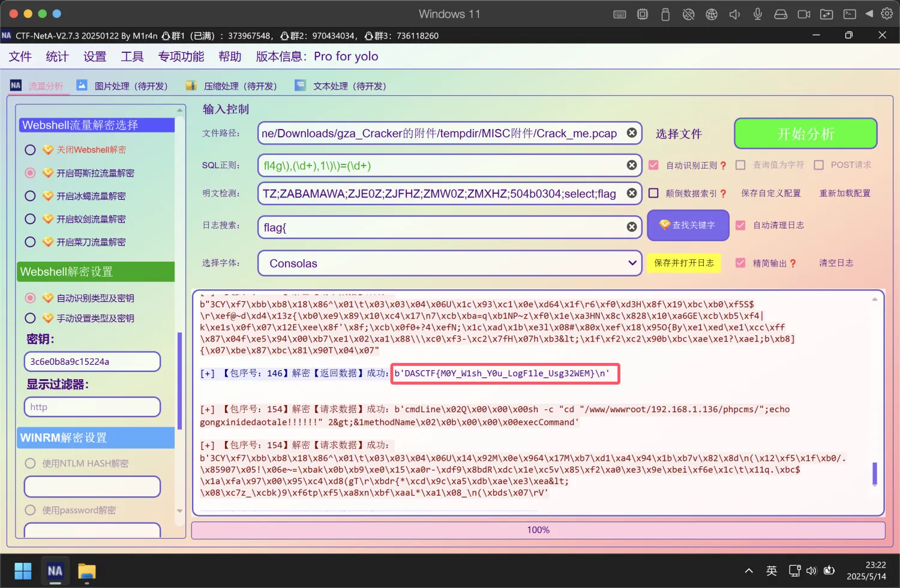This screenshot has height=588, width=900.
Task: Click the NA app icon in taskbar
Action: coord(55,571)
